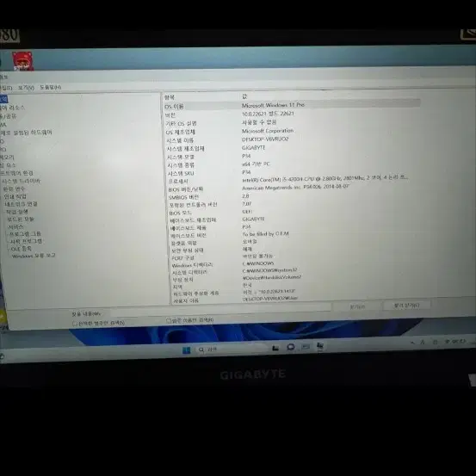Select the 'OS 이름' row in the list
Viewport: 476px width, 476px height.
(292, 105)
